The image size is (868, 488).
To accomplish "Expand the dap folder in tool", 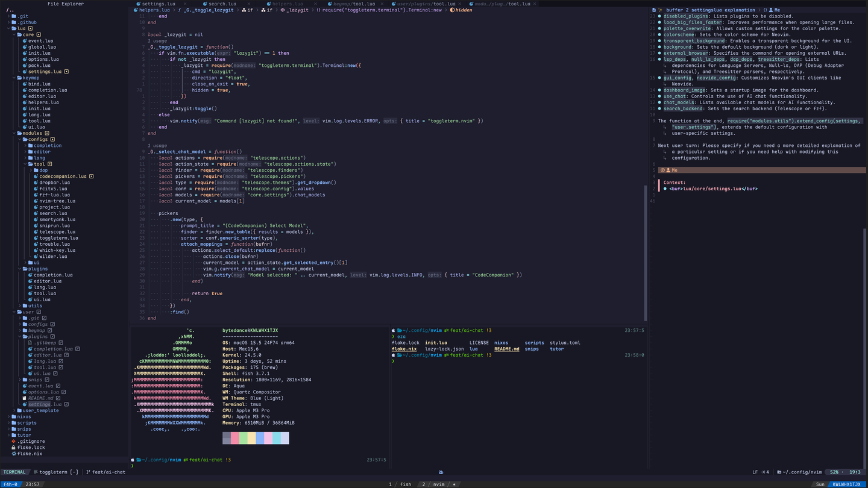I will point(43,170).
